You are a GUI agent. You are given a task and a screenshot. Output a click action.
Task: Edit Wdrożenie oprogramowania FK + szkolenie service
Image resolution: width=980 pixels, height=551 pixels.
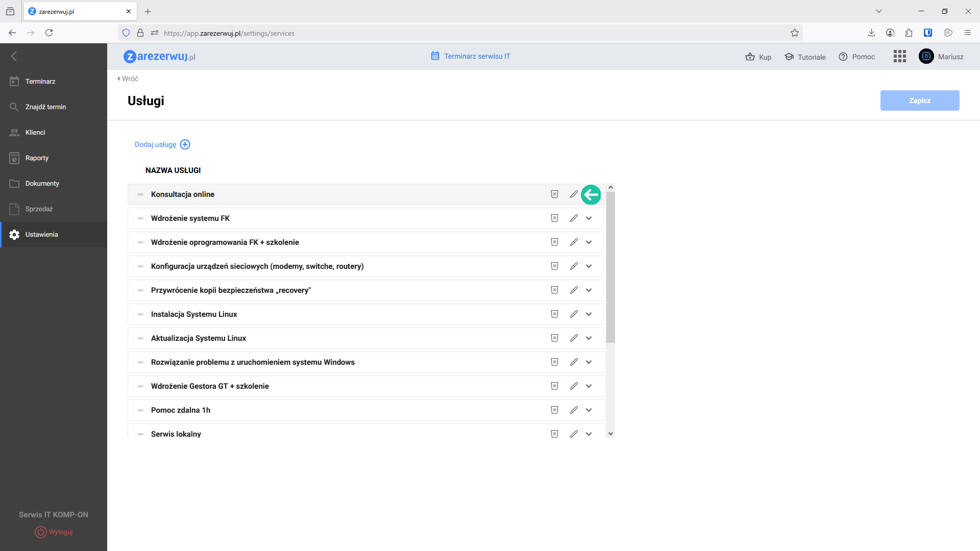(574, 242)
